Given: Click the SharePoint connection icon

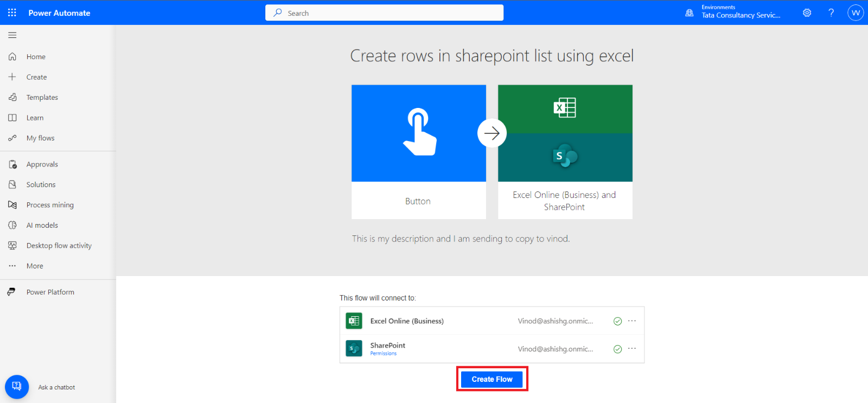Looking at the screenshot, I should click(x=354, y=348).
